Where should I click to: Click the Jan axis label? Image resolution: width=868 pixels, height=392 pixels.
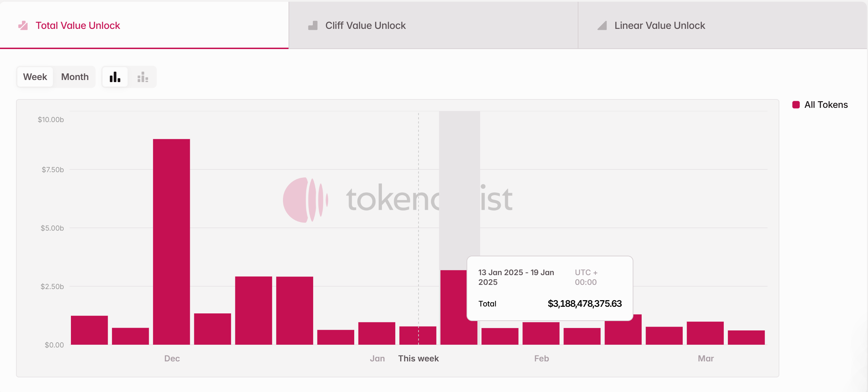point(378,359)
